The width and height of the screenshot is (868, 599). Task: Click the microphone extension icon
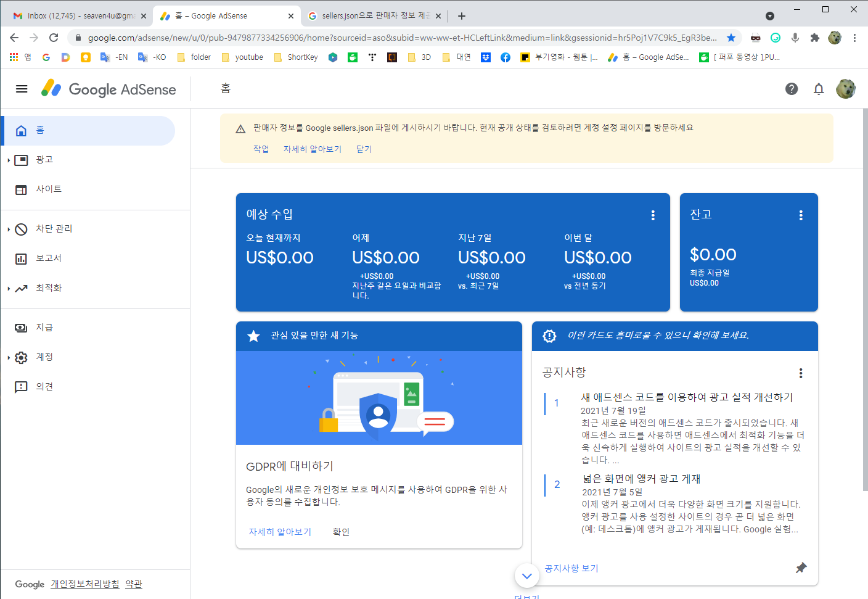[795, 38]
